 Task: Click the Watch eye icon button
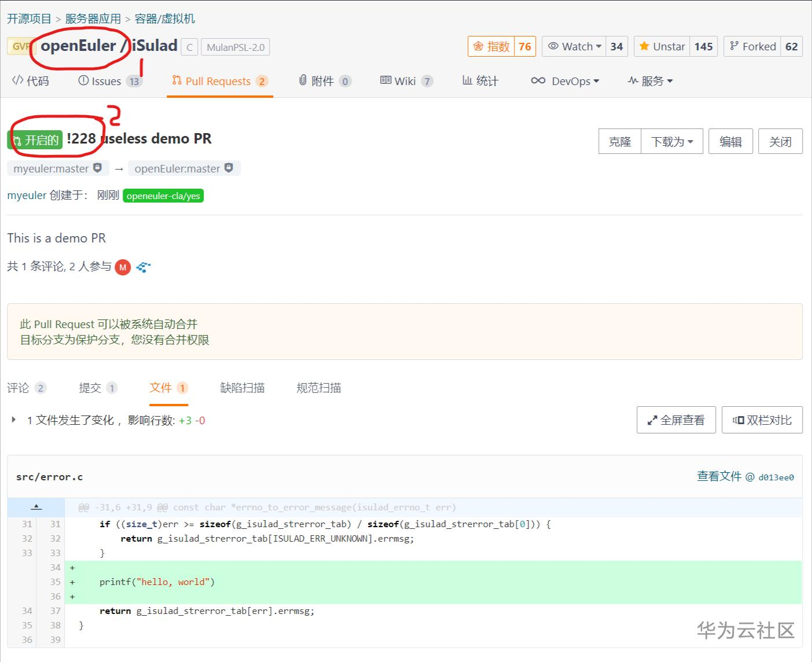[574, 46]
